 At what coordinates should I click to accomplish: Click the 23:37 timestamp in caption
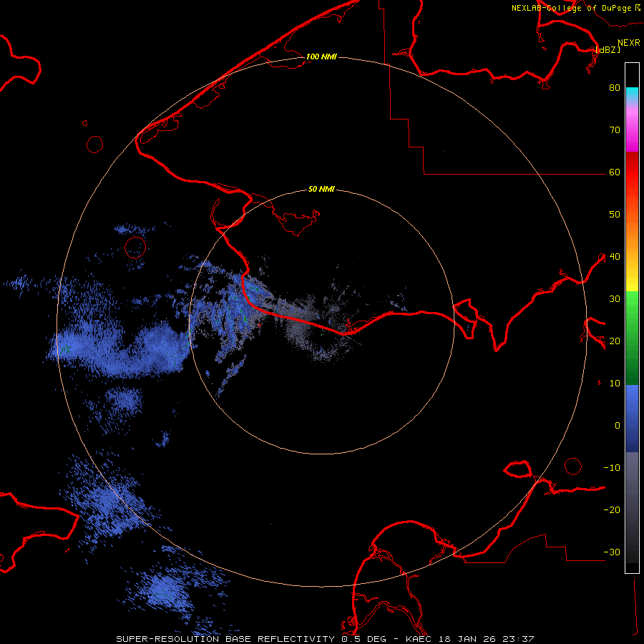(517, 639)
